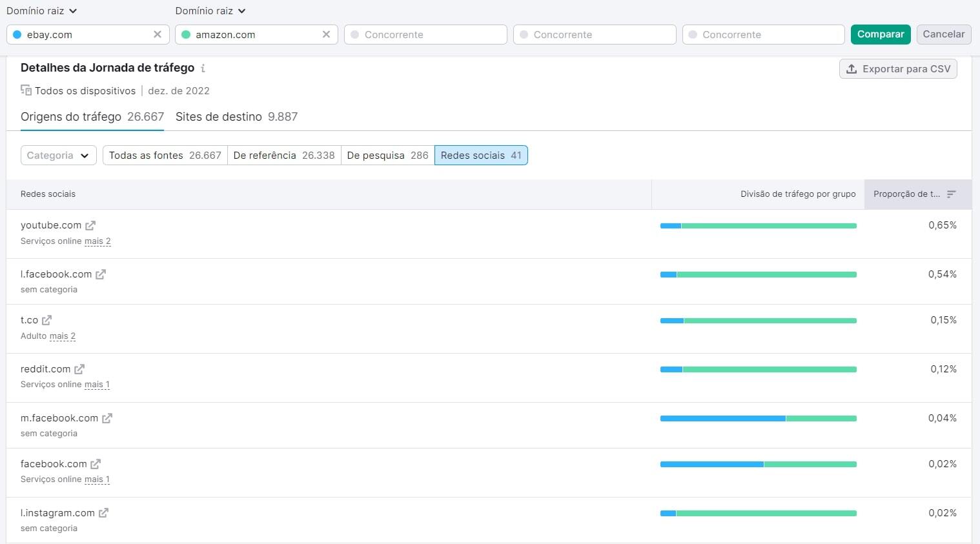Open reddit.com via its external link icon
980x544 pixels.
tap(79, 368)
